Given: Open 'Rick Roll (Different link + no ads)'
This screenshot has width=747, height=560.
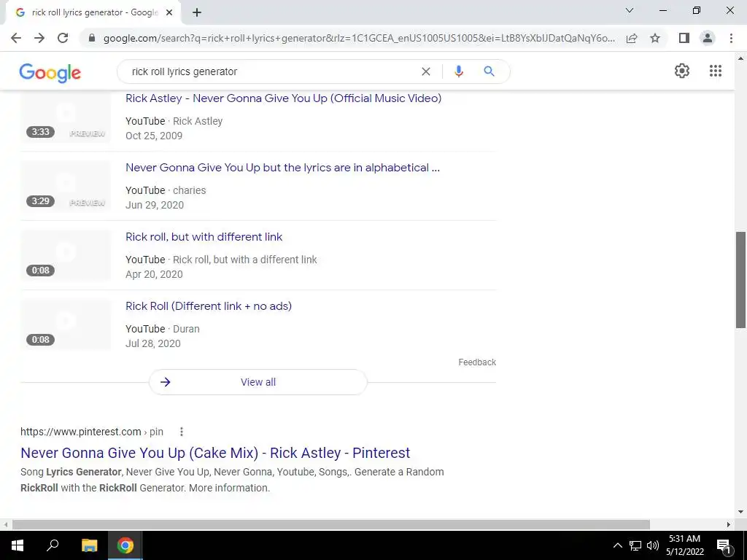Looking at the screenshot, I should tap(209, 306).
